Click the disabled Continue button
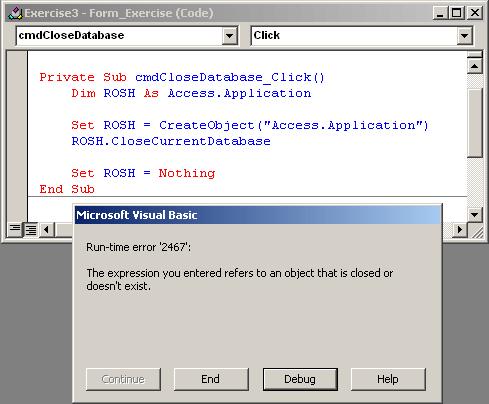The image size is (489, 404). click(x=123, y=379)
